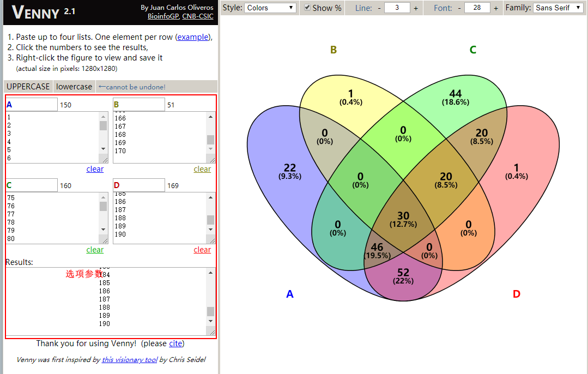This screenshot has height=374, width=588.
Task: Increase font size with plus button
Action: point(495,8)
